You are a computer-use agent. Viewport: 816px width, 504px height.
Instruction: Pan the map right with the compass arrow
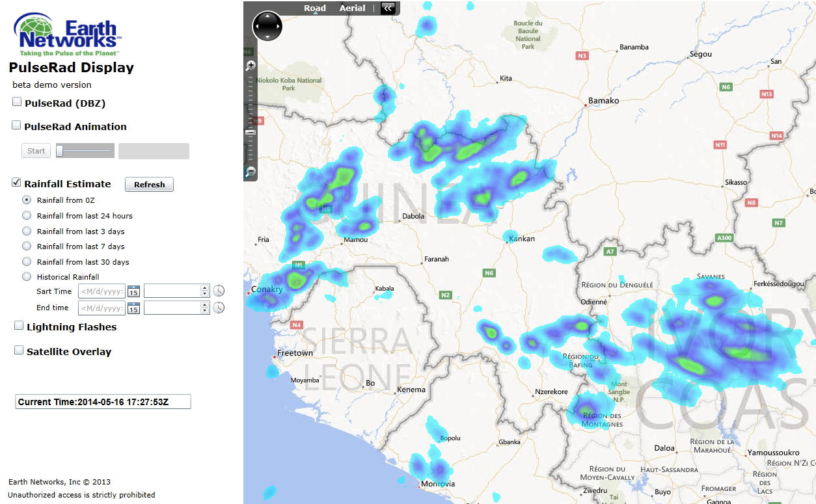pyautogui.click(x=279, y=27)
